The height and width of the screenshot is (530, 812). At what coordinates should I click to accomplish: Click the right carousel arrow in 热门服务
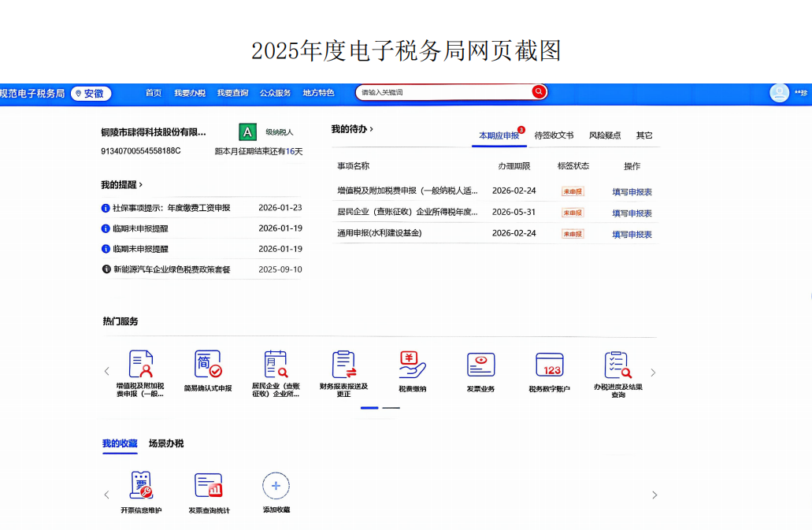pos(654,370)
